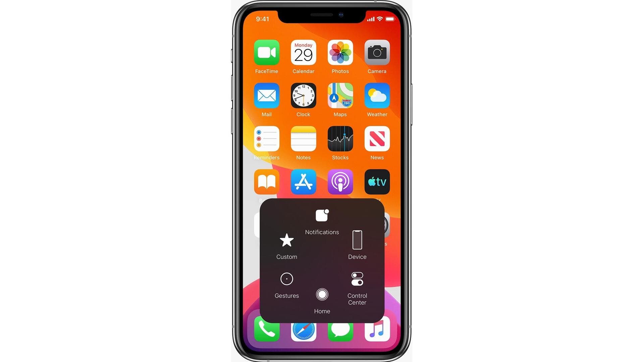
Task: Tap Custom in AssistiveTouch panel
Action: (287, 245)
